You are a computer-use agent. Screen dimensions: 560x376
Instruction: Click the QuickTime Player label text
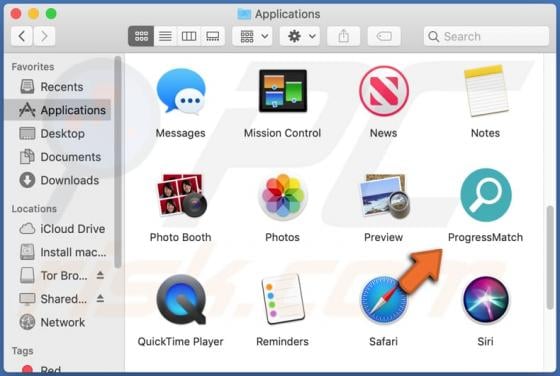pyautogui.click(x=181, y=342)
